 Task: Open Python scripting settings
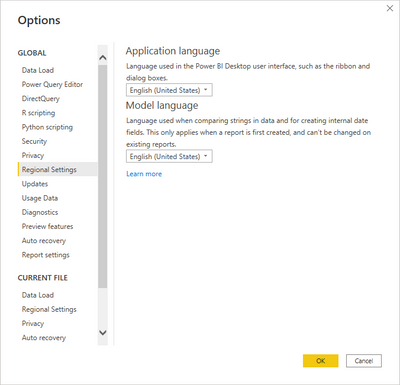pyautogui.click(x=47, y=127)
